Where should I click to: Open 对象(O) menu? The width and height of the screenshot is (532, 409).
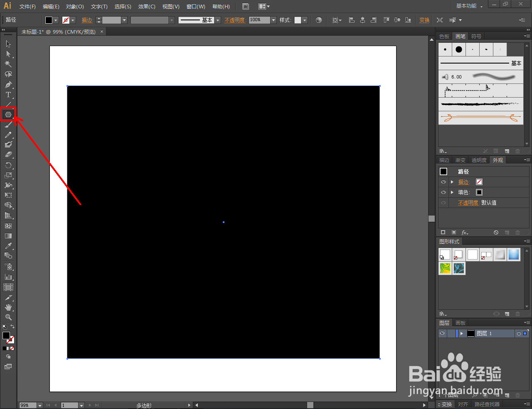click(75, 7)
